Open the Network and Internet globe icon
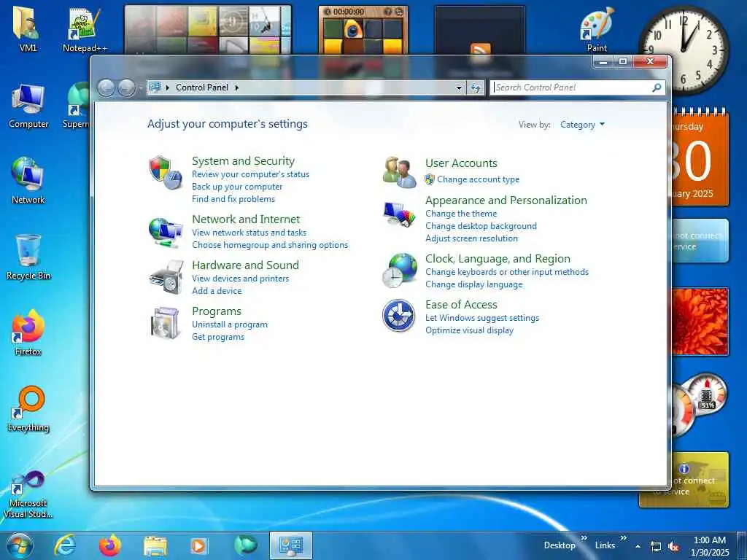Viewport: 747px width, 560px height. [166, 232]
